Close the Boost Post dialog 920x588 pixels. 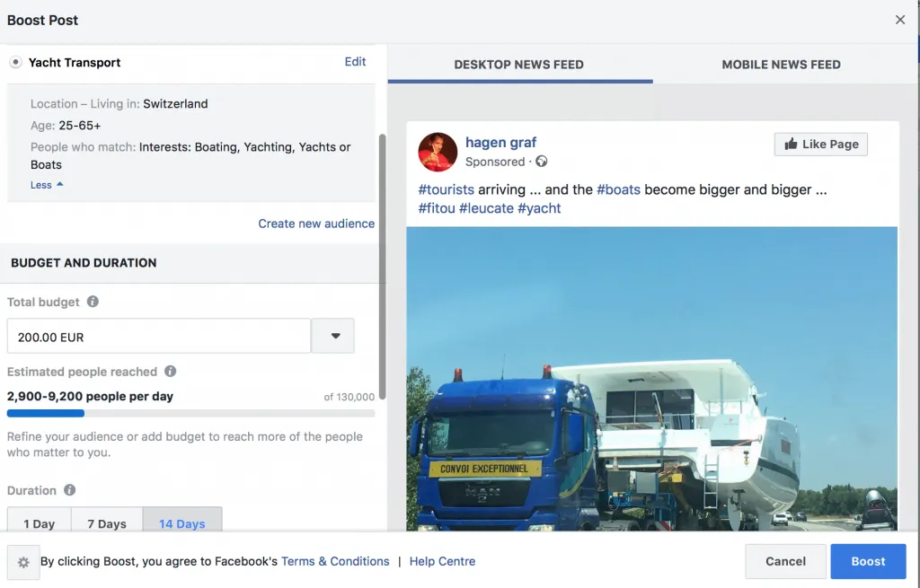[900, 20]
